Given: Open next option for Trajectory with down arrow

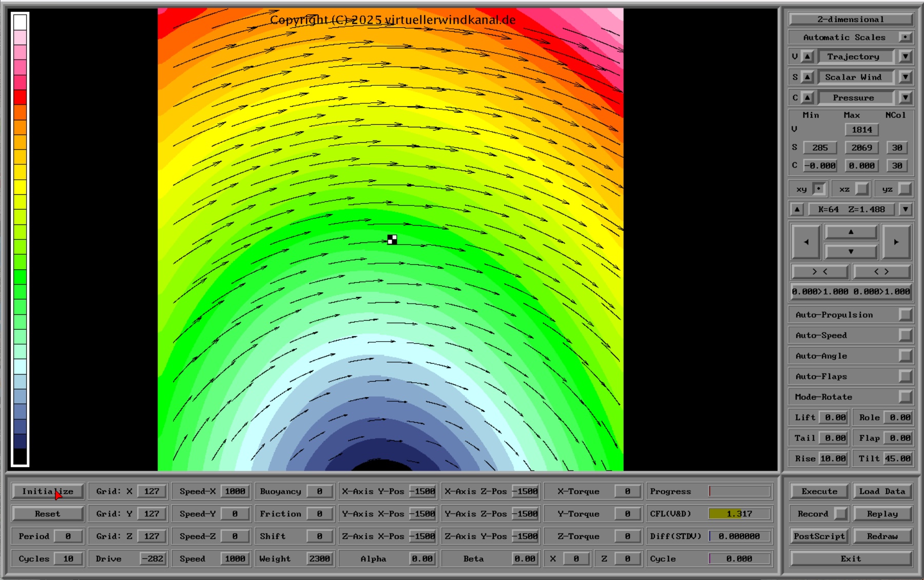Looking at the screenshot, I should coord(906,57).
